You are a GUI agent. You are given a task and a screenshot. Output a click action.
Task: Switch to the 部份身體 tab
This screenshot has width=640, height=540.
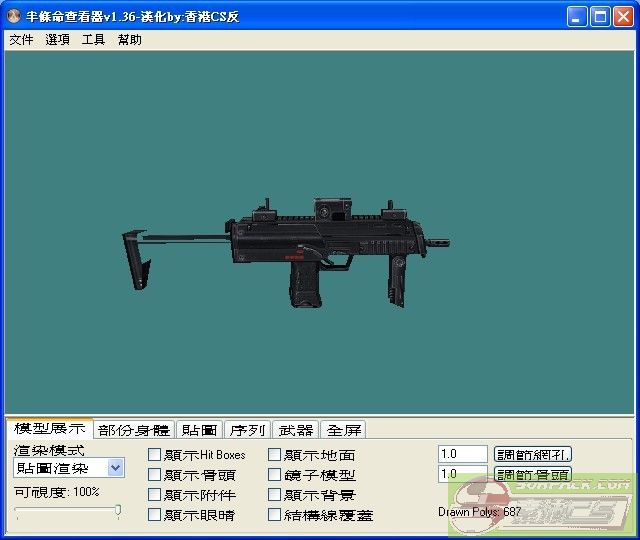[134, 430]
